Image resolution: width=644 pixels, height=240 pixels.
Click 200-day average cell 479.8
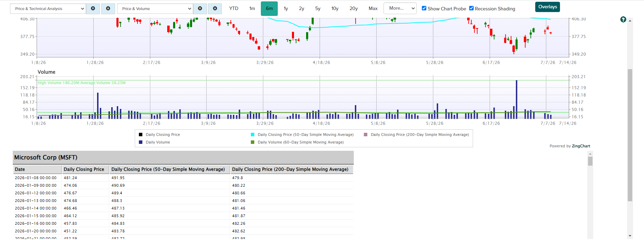click(x=237, y=178)
